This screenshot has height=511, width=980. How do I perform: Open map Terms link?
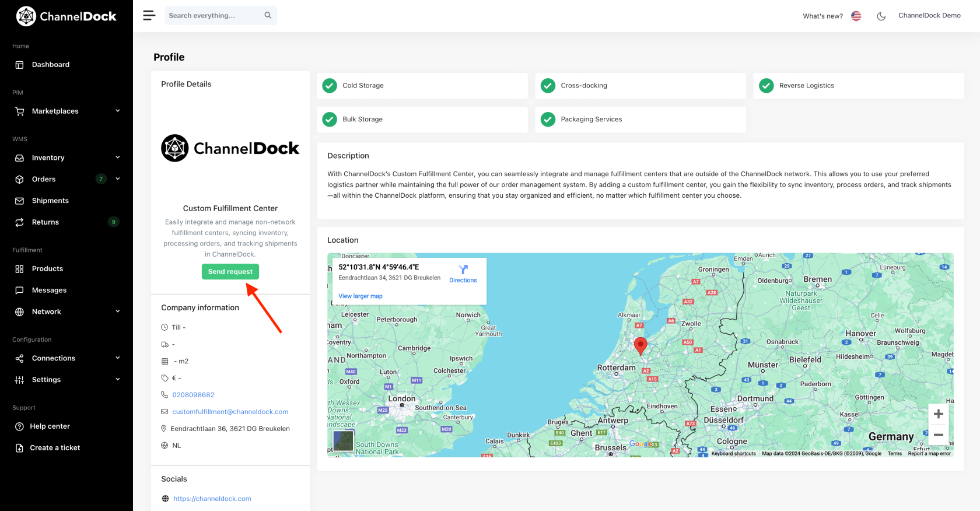tap(895, 453)
